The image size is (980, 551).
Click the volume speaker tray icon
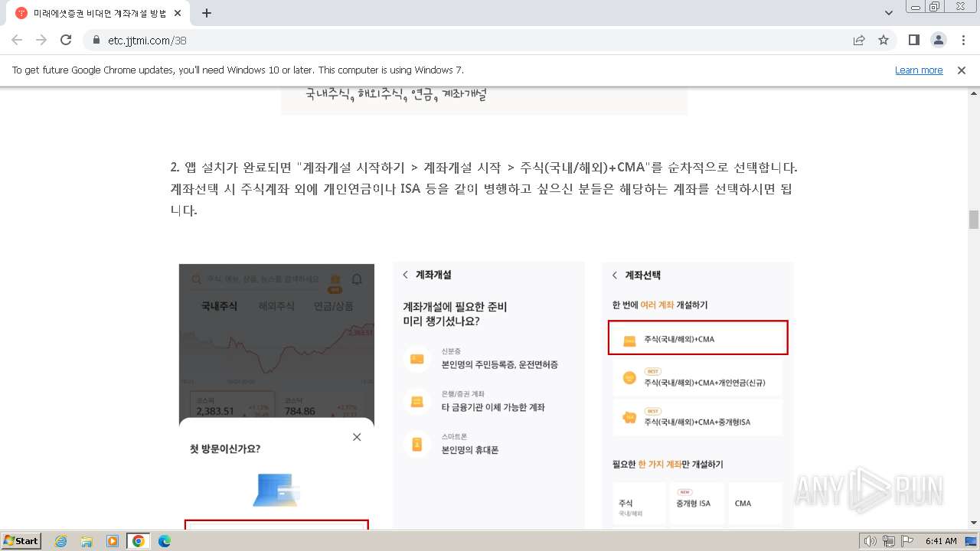[x=870, y=541]
